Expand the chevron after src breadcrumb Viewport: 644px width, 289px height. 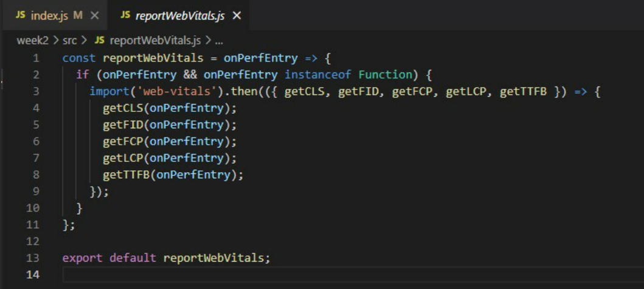click(84, 41)
